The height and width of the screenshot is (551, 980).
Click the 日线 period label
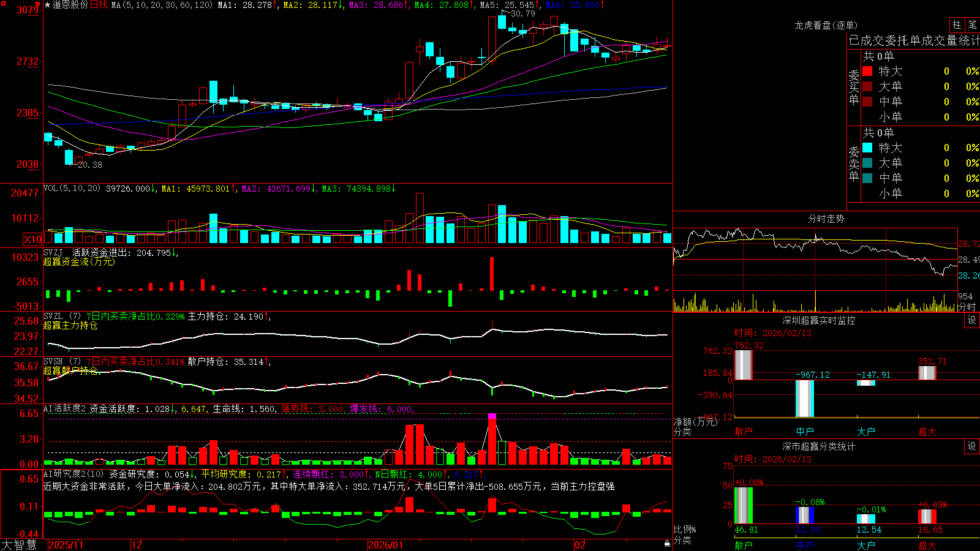(x=99, y=5)
